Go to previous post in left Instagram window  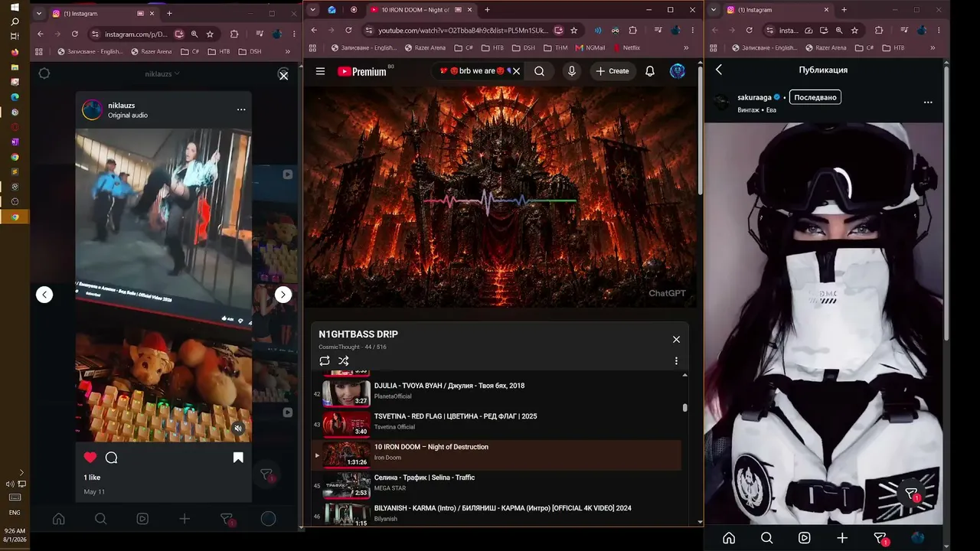click(x=44, y=295)
